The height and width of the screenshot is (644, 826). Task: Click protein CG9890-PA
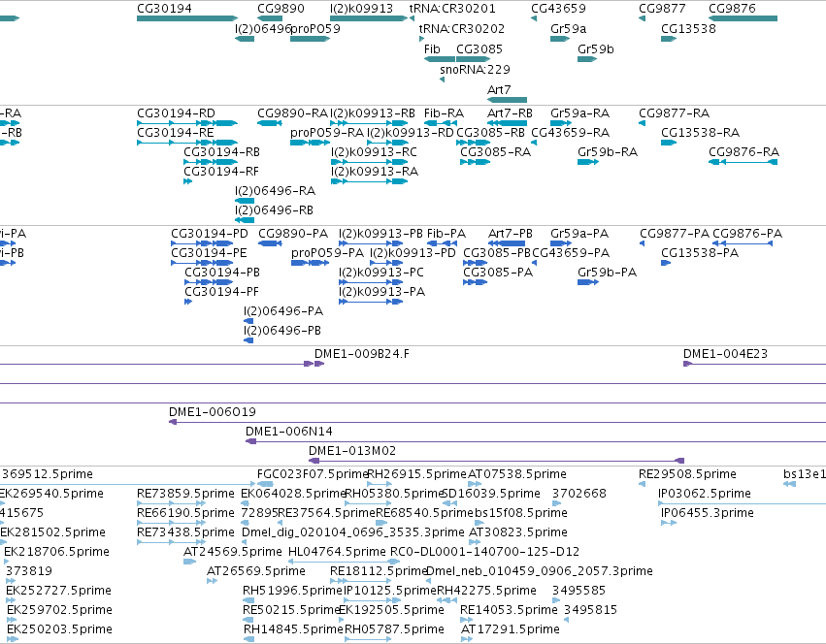tap(270, 243)
